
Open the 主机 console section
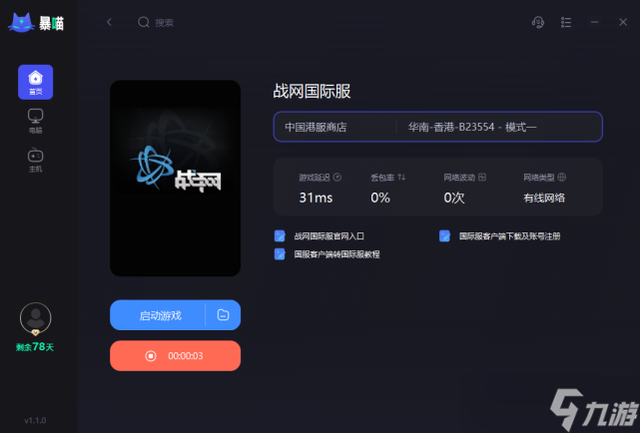tap(36, 160)
